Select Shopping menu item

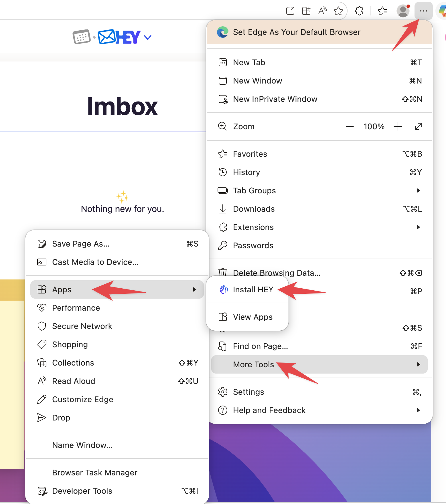(117, 344)
